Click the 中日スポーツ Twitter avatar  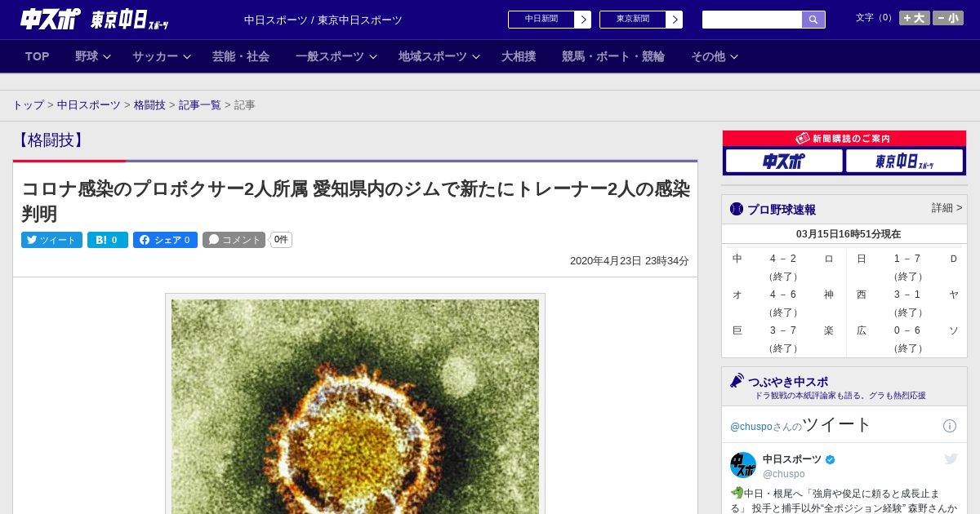coord(743,465)
